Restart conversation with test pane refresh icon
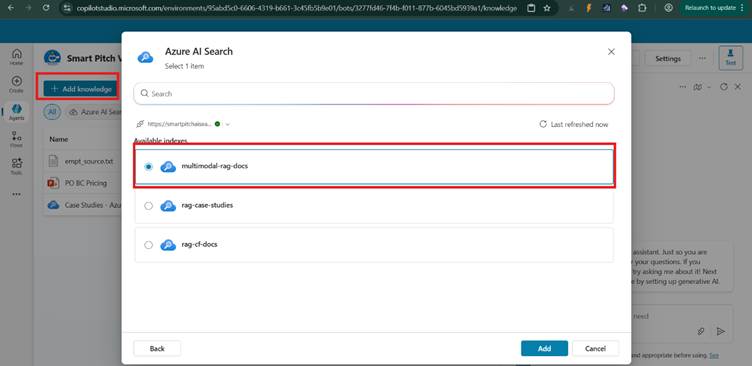Screen dimensions: 752x366 [724, 87]
